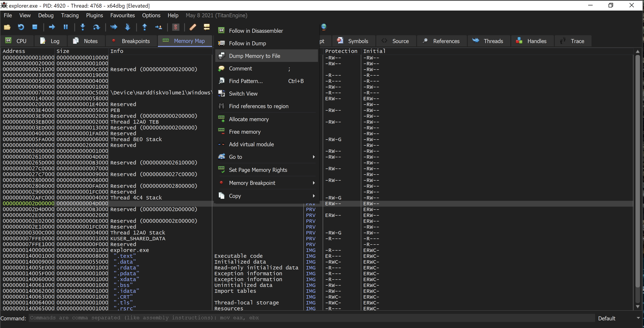The image size is (644, 328).
Task: Click the Comments speech-bubble toolbar icon
Action: pyautogui.click(x=207, y=27)
